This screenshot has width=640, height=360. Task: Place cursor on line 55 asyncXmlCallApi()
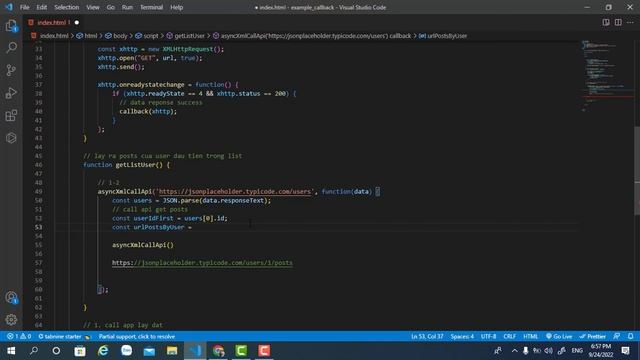pos(143,245)
